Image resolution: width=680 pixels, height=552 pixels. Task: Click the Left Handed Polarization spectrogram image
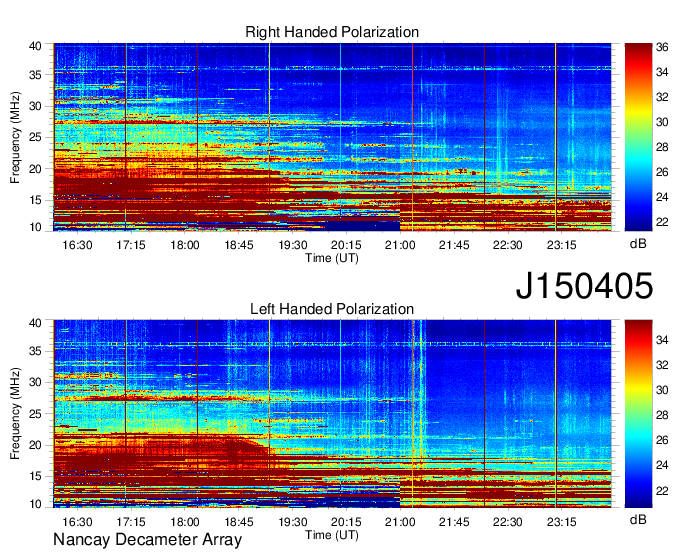tap(332, 414)
